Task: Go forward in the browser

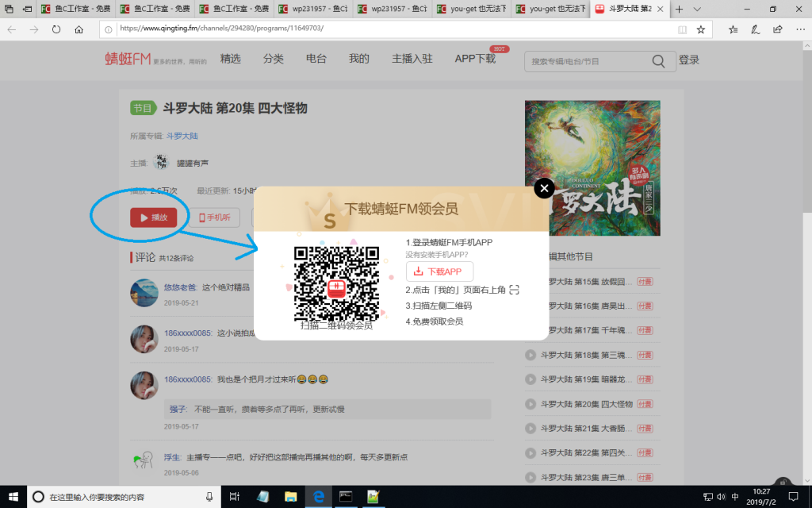Action: coord(34,29)
